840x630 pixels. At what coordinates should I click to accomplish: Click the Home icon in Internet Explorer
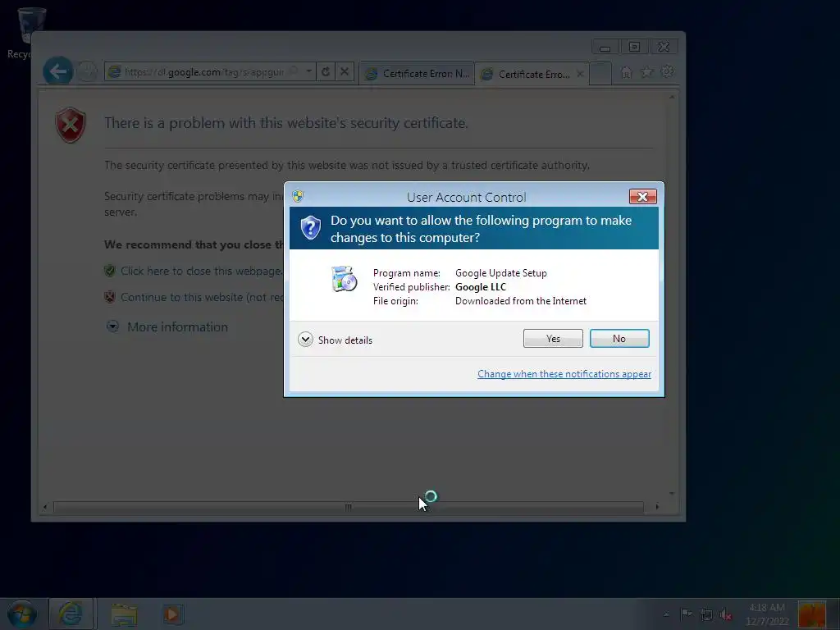pos(626,72)
